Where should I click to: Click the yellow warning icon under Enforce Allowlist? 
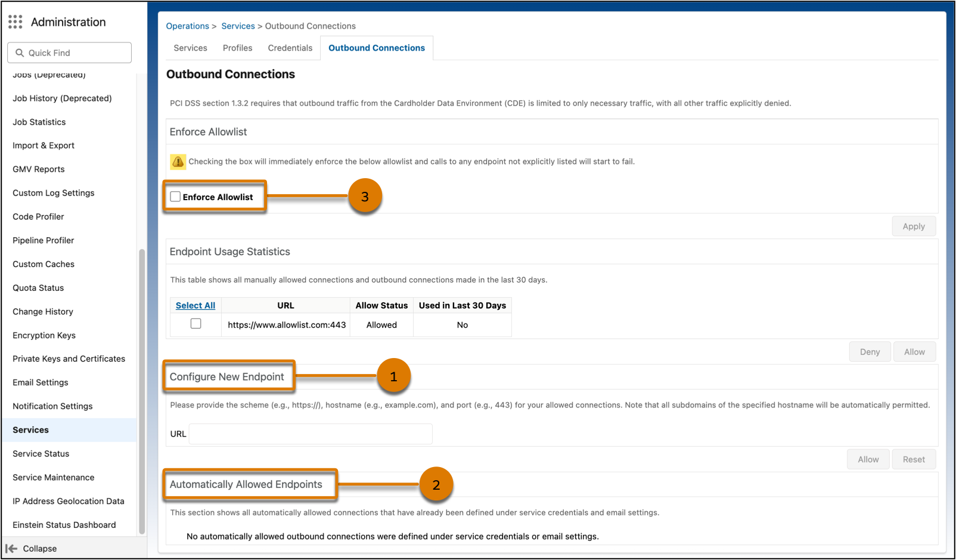[x=178, y=161]
